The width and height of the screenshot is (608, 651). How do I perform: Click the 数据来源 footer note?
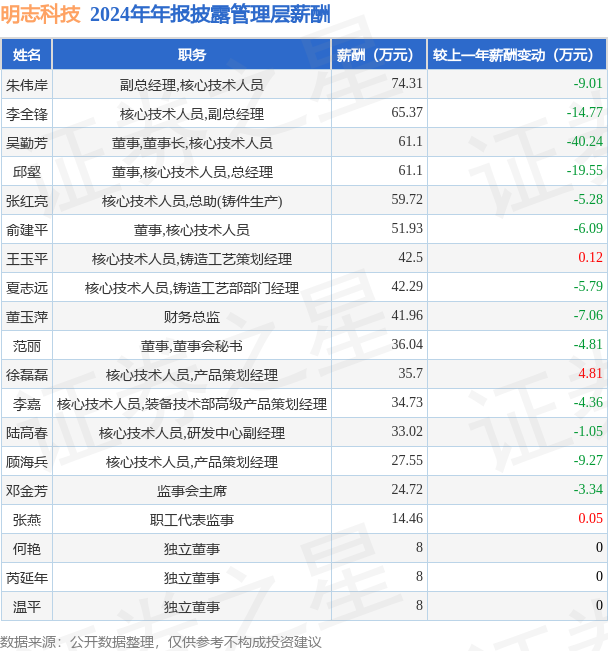click(x=161, y=642)
